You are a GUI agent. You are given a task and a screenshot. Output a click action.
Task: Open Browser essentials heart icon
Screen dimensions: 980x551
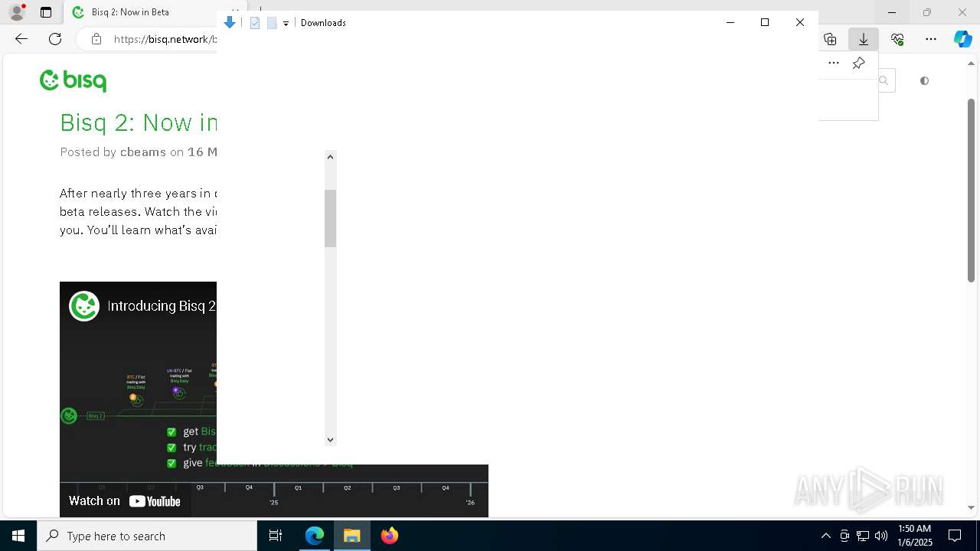[897, 39]
